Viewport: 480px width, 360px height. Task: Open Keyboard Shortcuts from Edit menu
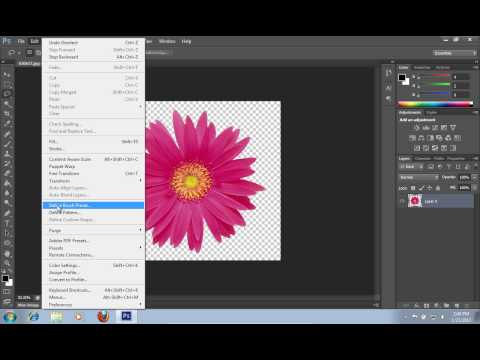pyautogui.click(x=93, y=290)
